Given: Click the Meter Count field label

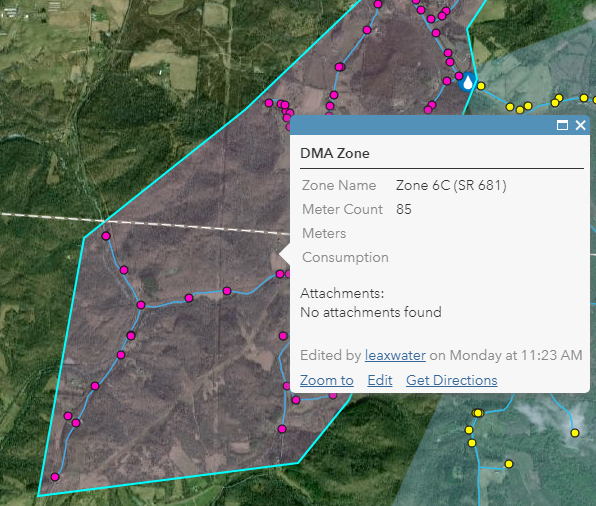Looking at the screenshot, I should click(342, 209).
